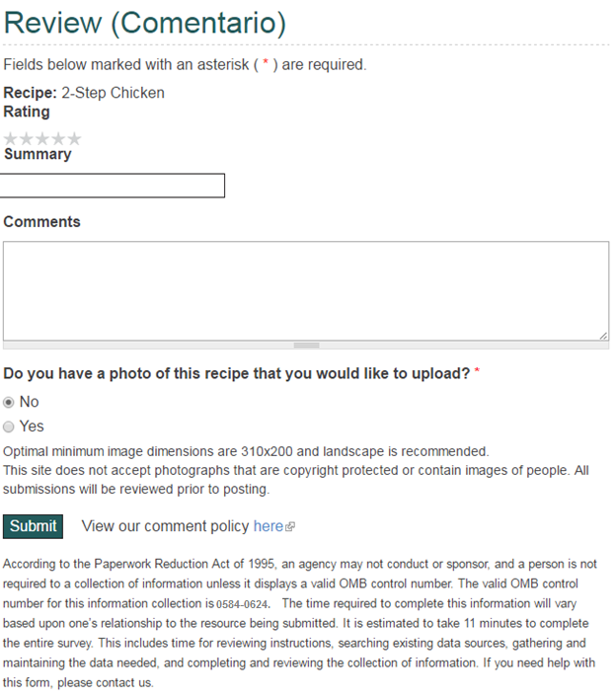The image size is (616, 699).
Task: Focus the Summary text field
Action: pos(113,186)
